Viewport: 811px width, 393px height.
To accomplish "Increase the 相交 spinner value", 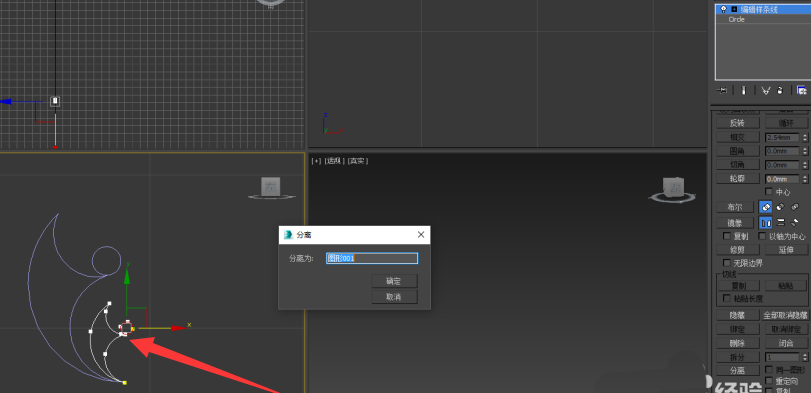I will click(x=805, y=135).
